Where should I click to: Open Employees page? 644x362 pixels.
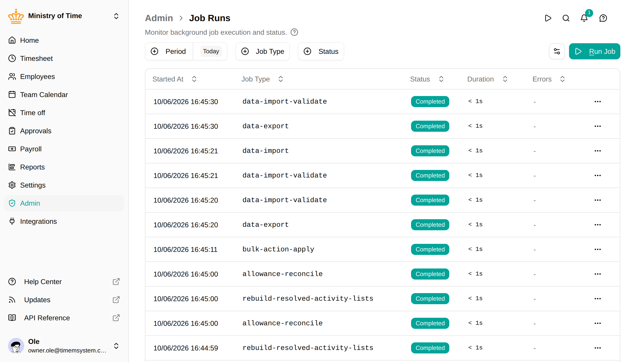point(64,76)
